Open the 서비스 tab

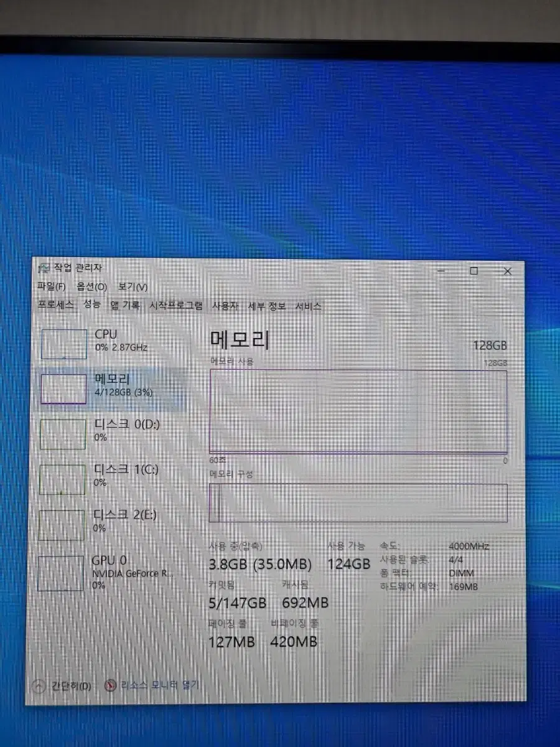(x=311, y=306)
